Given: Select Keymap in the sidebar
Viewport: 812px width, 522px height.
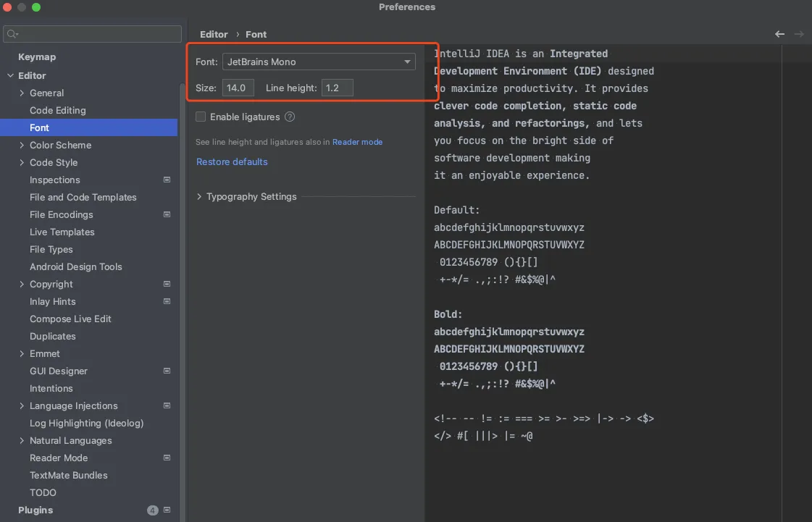Looking at the screenshot, I should [37, 56].
